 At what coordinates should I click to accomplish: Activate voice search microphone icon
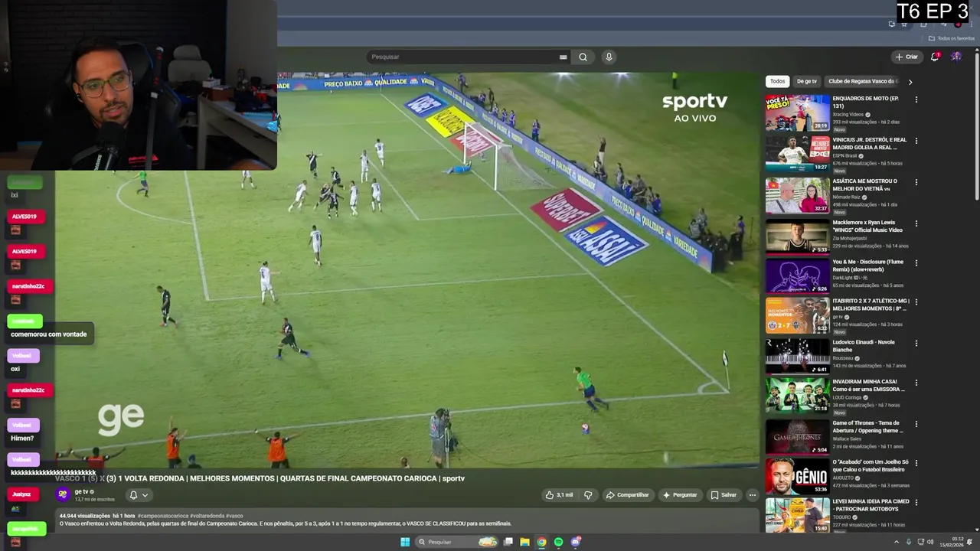(609, 57)
